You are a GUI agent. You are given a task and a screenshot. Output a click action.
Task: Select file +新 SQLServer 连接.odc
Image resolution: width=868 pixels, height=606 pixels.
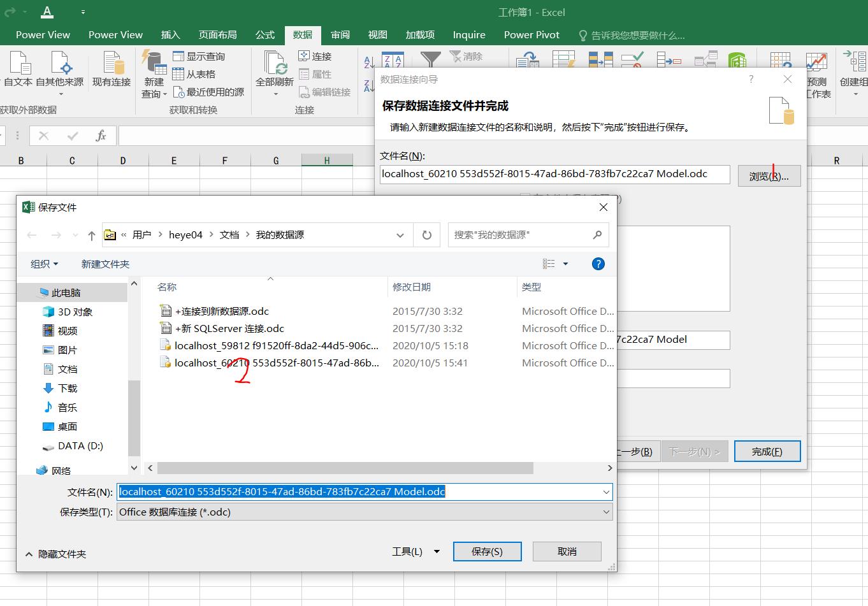(x=222, y=328)
